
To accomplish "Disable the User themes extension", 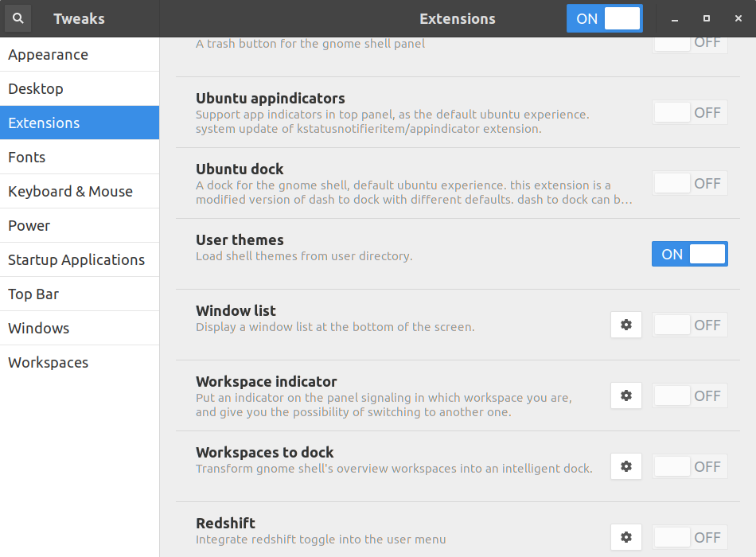I will (x=689, y=254).
